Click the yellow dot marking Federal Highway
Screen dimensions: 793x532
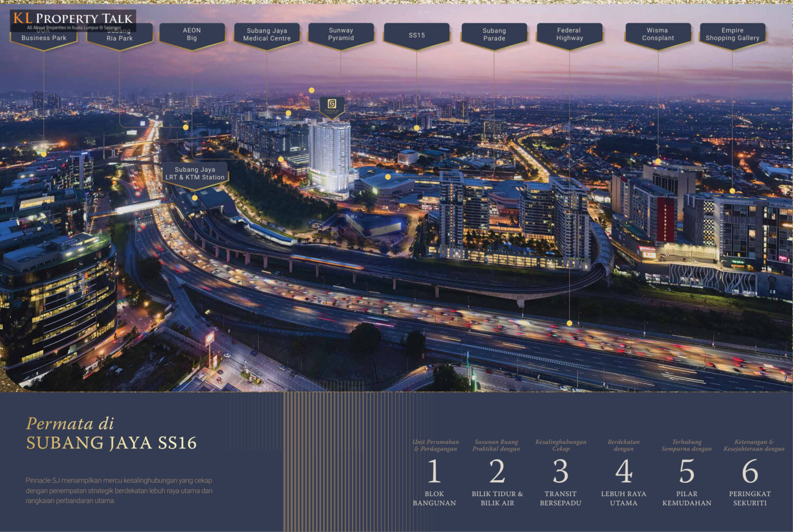point(569,323)
